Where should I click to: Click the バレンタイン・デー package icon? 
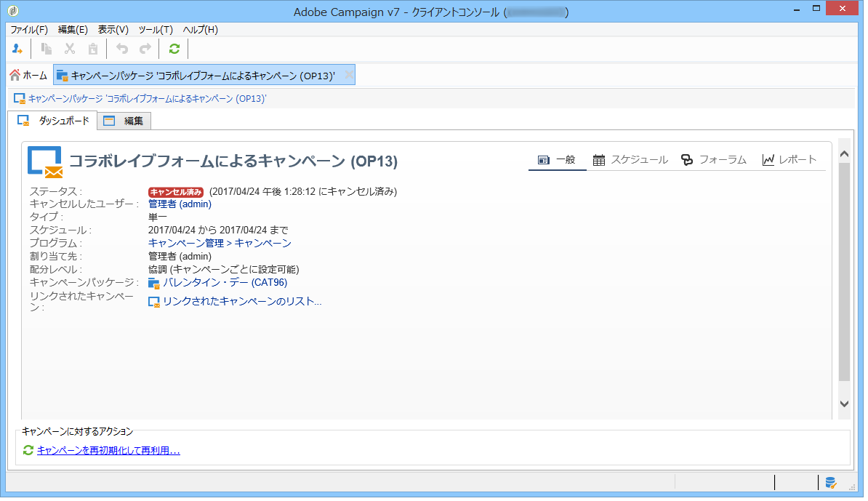click(154, 284)
